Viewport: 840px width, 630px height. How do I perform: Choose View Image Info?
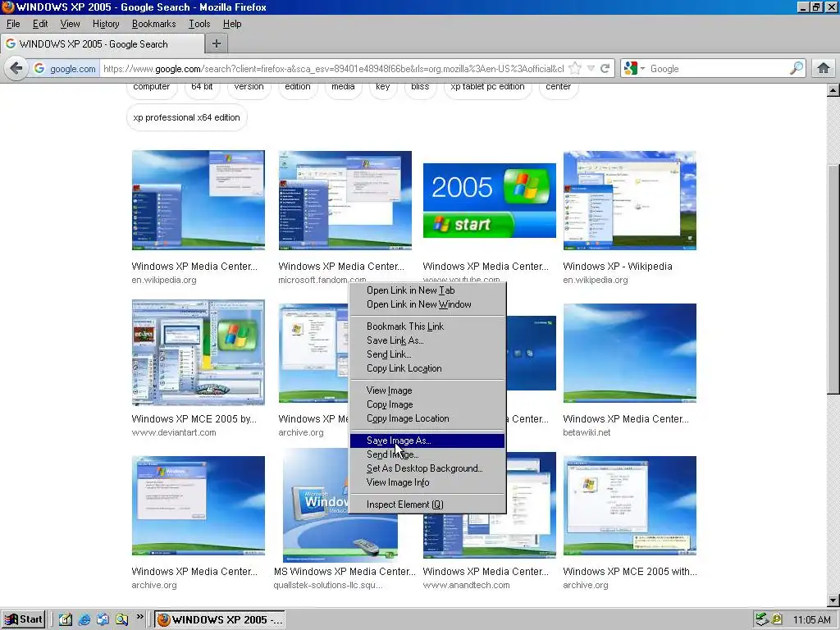[427, 482]
